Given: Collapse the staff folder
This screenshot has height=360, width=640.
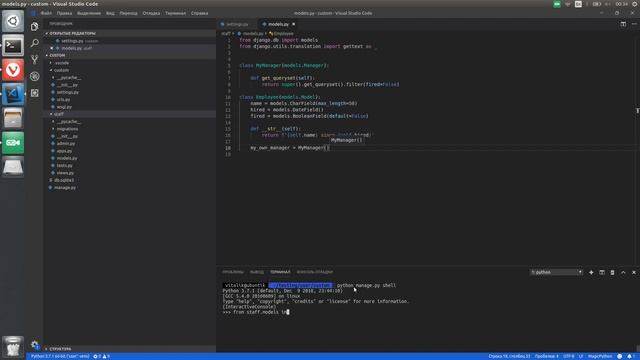Looking at the screenshot, I should pyautogui.click(x=59, y=114).
